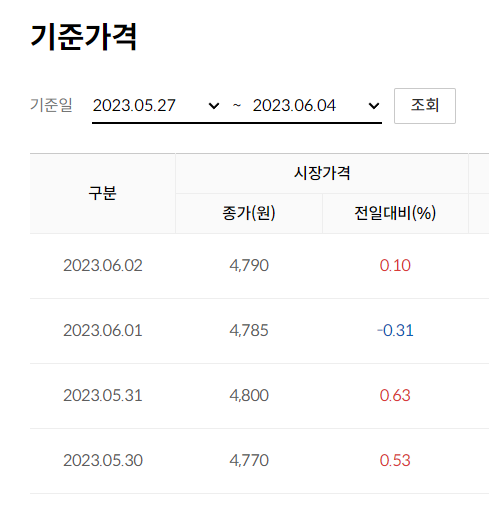
Task: Click closing price 4,770
Action: click(249, 461)
